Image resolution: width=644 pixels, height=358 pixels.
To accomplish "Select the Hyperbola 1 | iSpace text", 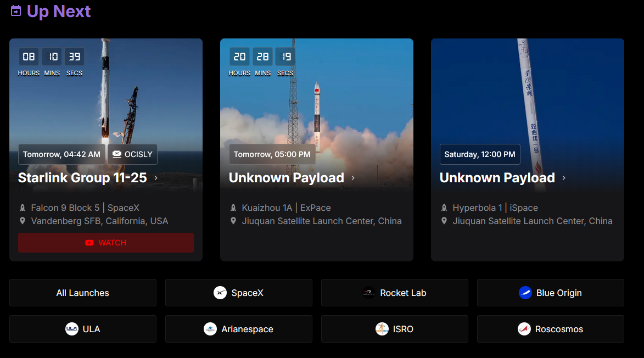I will [x=495, y=208].
